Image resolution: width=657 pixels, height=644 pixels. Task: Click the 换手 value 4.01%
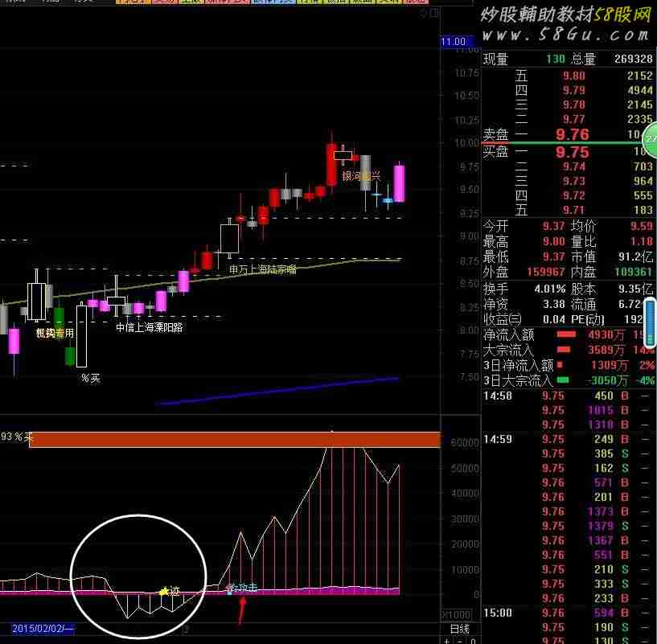(x=550, y=289)
